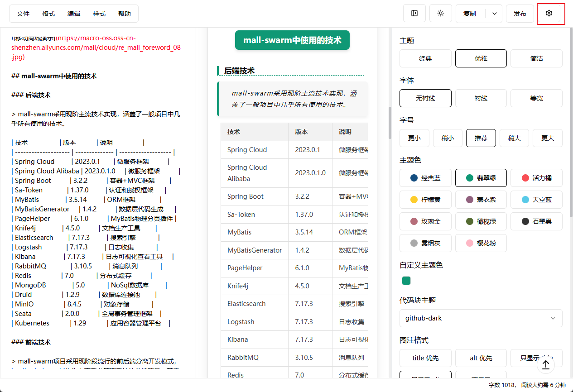573x392 pixels.
Task: Switch light/dark mode sun icon
Action: click(x=441, y=14)
